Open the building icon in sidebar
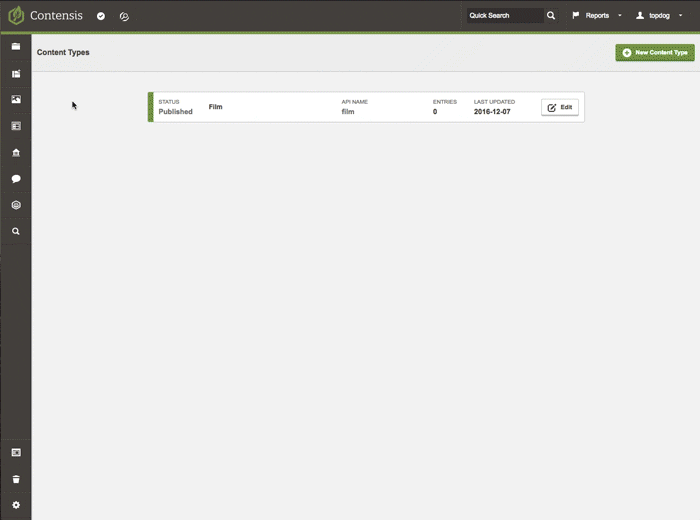 click(x=16, y=153)
